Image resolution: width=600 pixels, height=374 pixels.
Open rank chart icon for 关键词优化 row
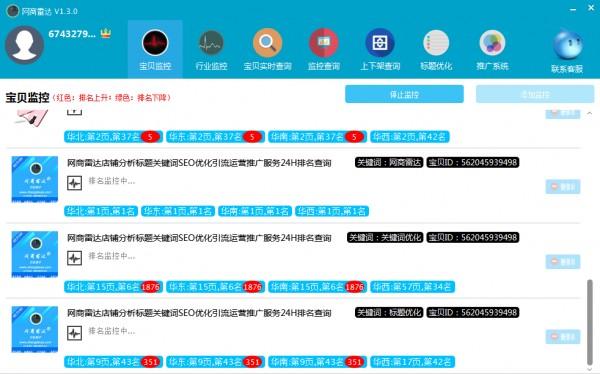tap(75, 258)
